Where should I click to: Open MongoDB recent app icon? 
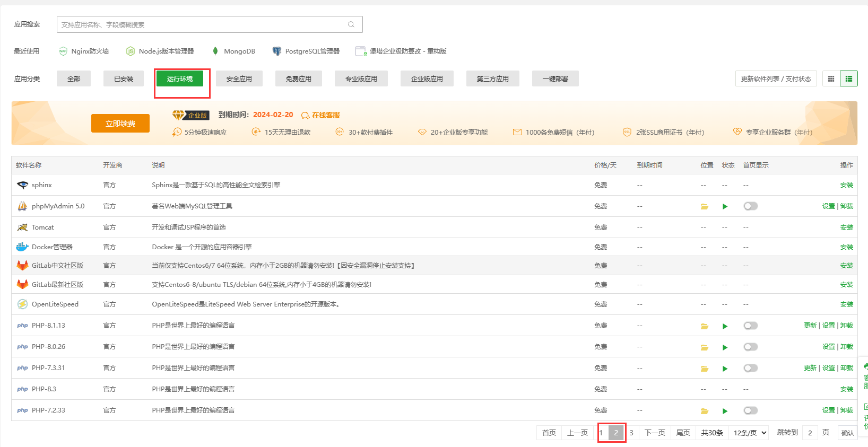[x=215, y=51]
